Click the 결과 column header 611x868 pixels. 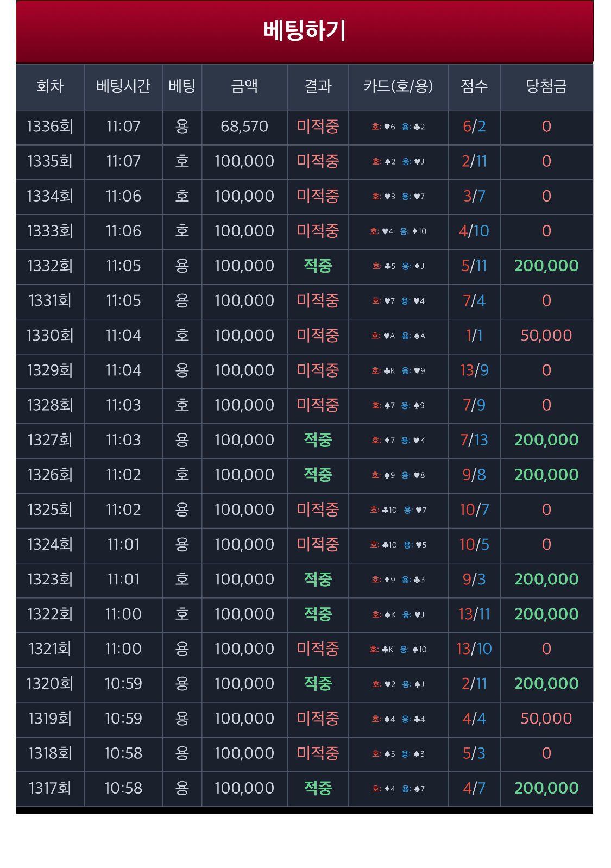[x=318, y=87]
